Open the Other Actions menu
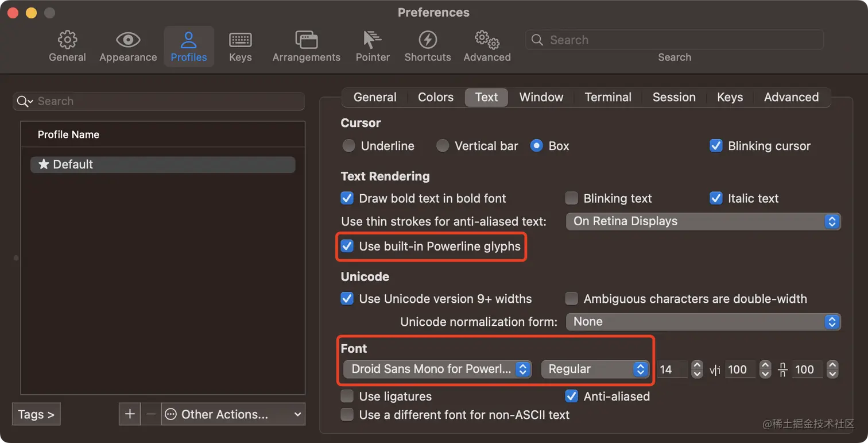Screen dimensions: 868x443 click(233, 414)
